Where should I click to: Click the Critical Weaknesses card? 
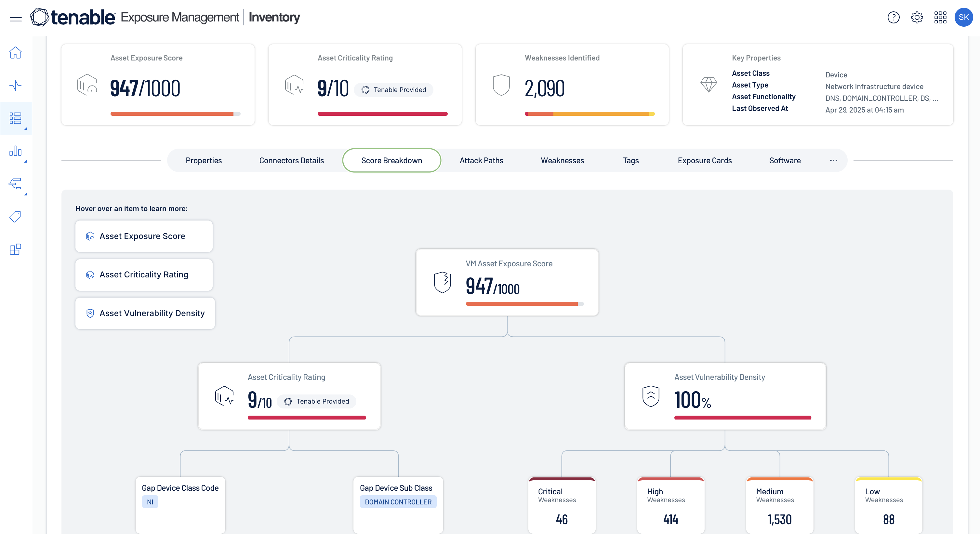click(562, 505)
